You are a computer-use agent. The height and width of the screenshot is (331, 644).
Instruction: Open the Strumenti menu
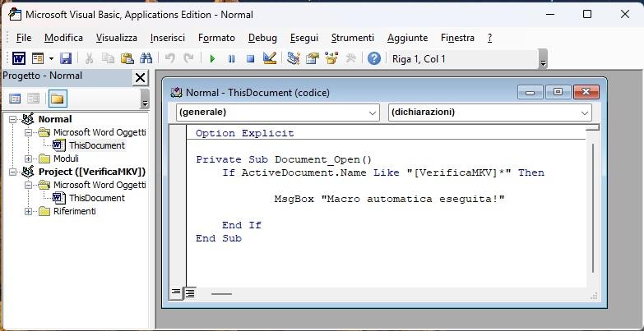[352, 38]
